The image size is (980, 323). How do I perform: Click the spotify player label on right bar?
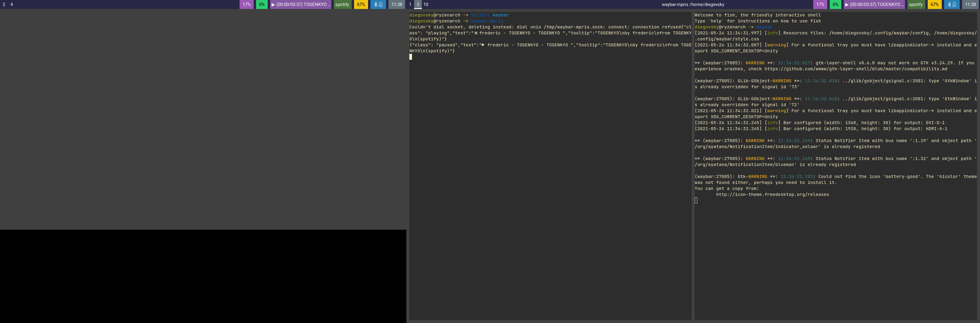point(916,4)
